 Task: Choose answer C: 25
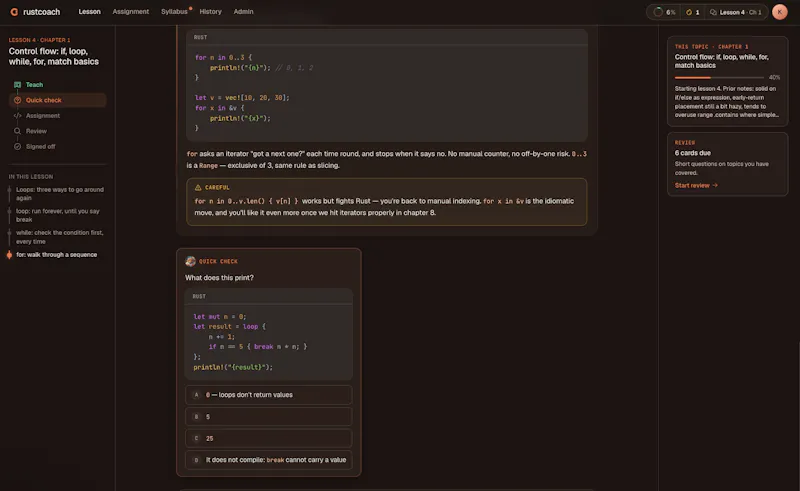click(x=268, y=438)
